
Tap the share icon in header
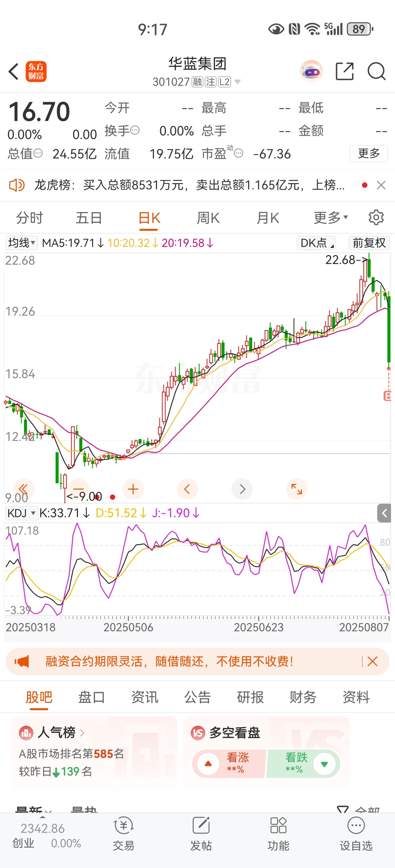click(345, 71)
